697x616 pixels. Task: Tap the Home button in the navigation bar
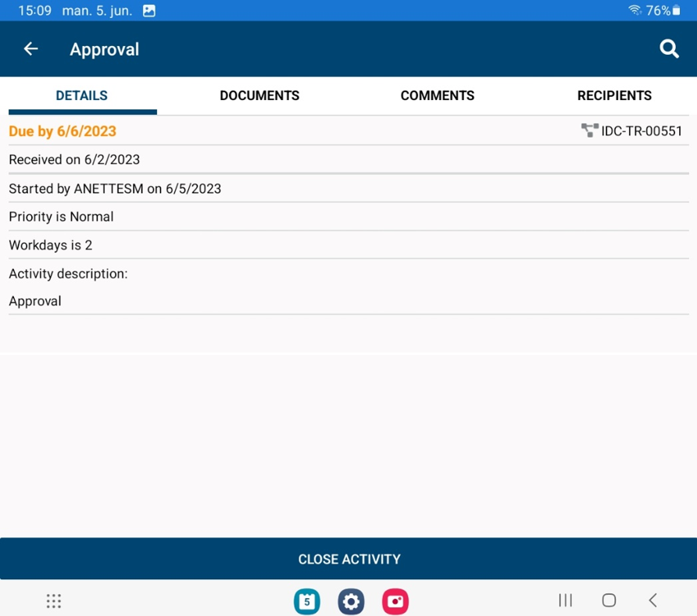(609, 600)
